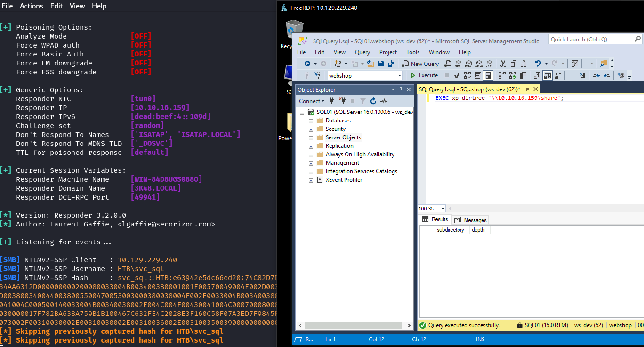The height and width of the screenshot is (347, 644).
Task: Toggle Include Live Query Statistics
Action: [513, 75]
